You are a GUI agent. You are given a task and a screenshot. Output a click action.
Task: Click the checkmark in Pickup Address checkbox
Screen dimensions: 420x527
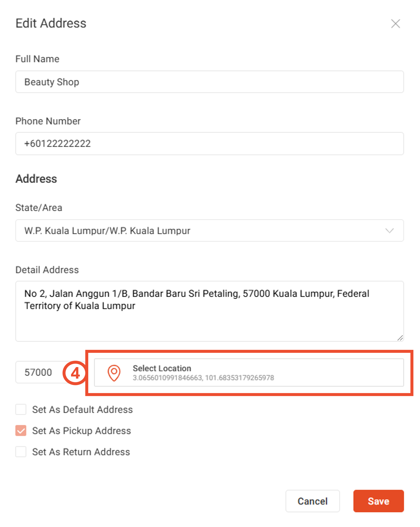[21, 431]
